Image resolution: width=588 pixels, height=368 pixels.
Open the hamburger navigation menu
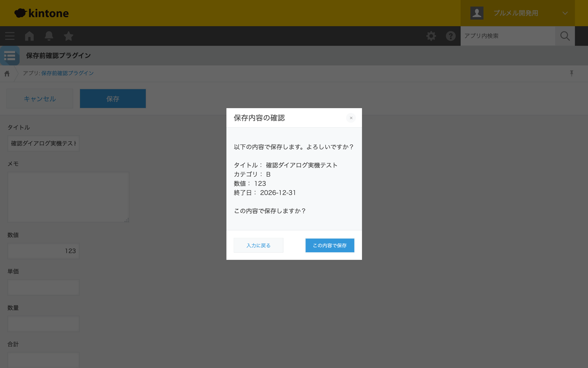(10, 36)
